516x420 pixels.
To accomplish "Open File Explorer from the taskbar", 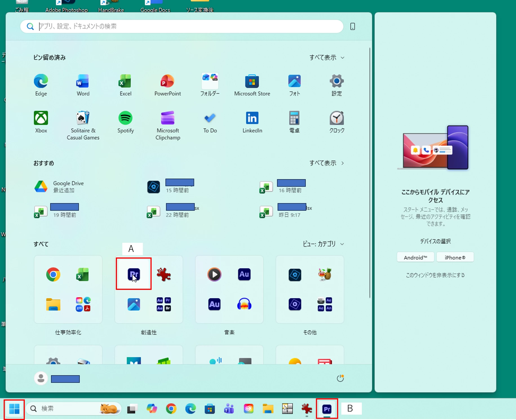I will (268, 409).
